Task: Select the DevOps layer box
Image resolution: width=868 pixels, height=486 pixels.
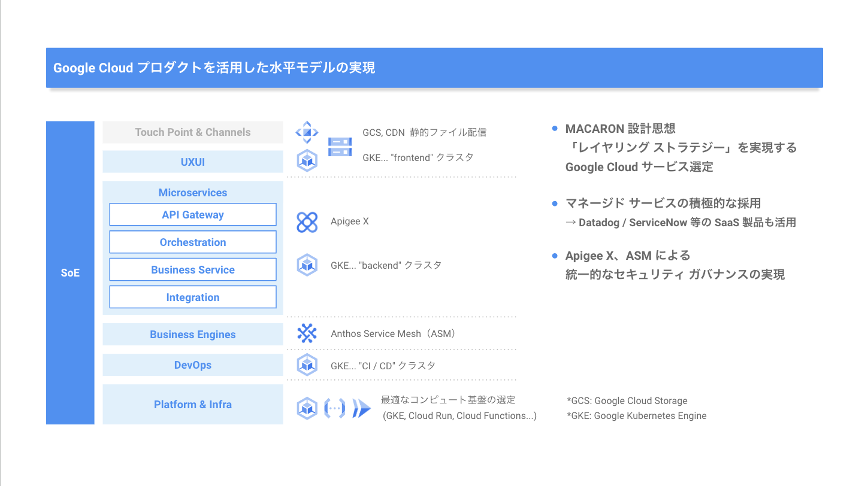Action: click(x=193, y=365)
